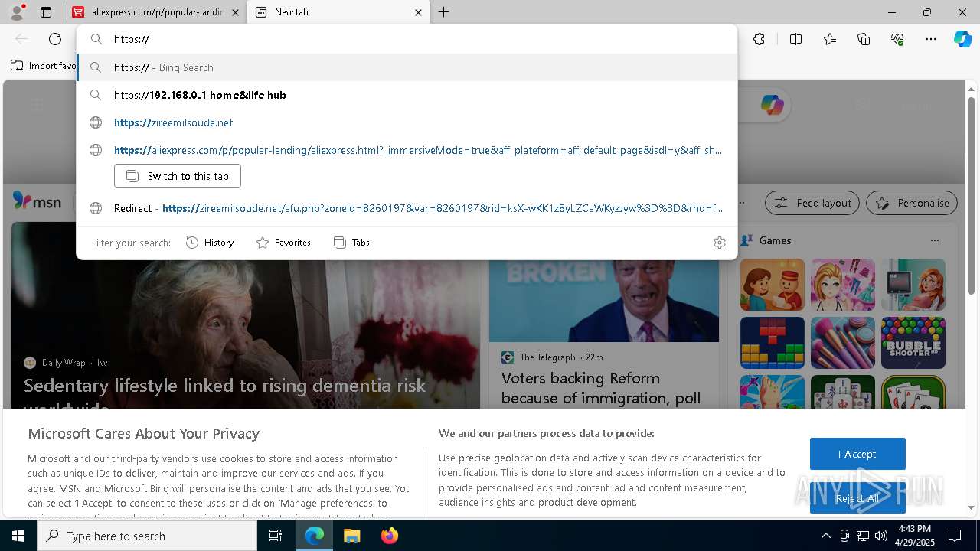Open the Browser essentials heart icon
The image size is (980, 551).
coord(897,39)
